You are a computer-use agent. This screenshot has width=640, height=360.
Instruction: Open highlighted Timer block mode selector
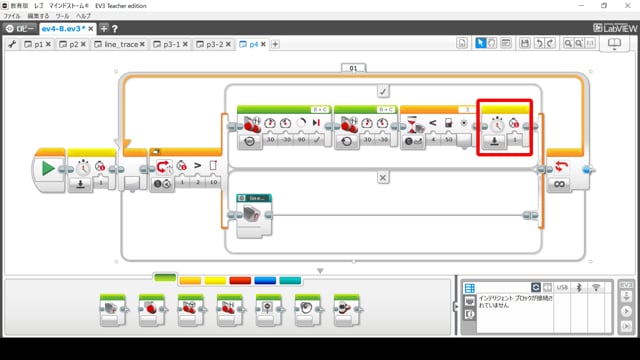pyautogui.click(x=494, y=141)
